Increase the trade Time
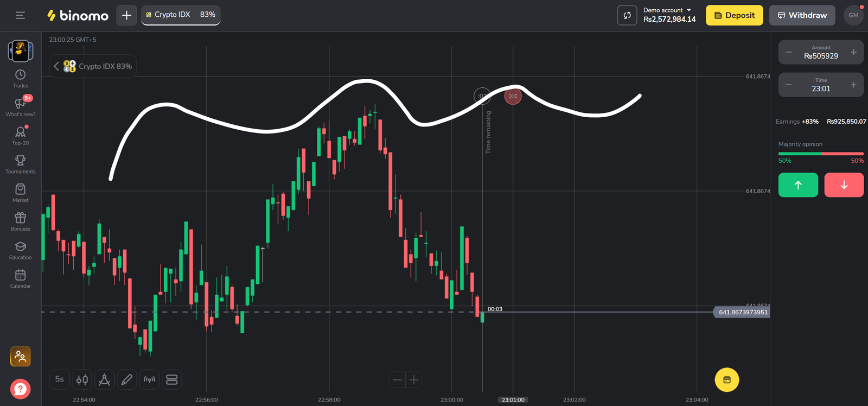 coord(853,85)
